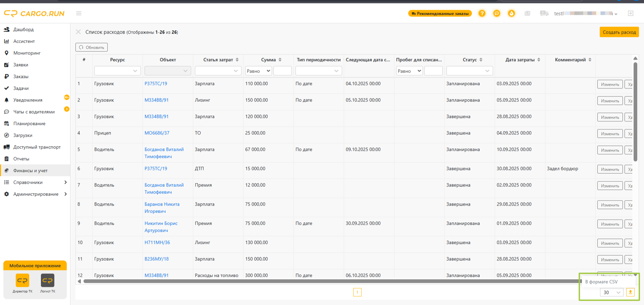This screenshot has width=644, height=305.
Task: Go to Загрузки section
Action: click(35, 135)
